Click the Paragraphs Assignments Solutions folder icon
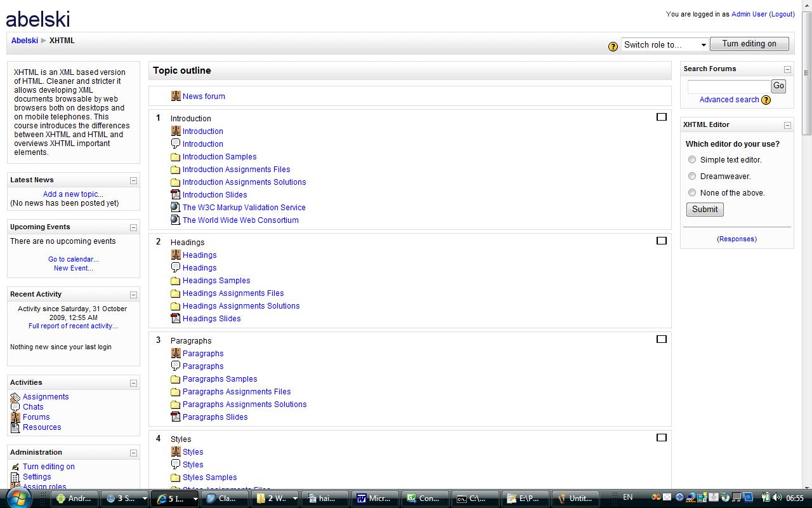Image resolution: width=812 pixels, height=508 pixels. point(176,404)
